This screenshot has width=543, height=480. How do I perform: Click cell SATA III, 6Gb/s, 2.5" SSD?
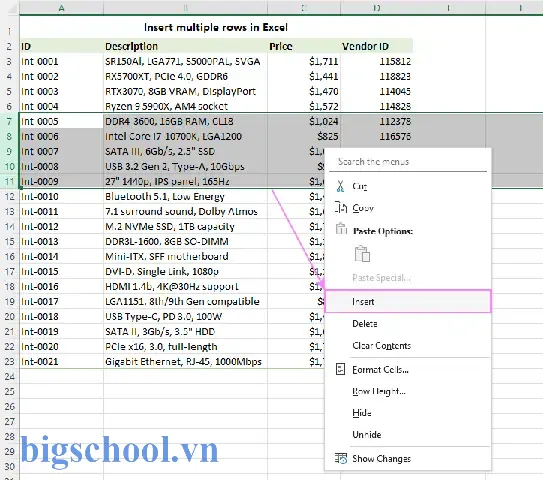pyautogui.click(x=185, y=151)
